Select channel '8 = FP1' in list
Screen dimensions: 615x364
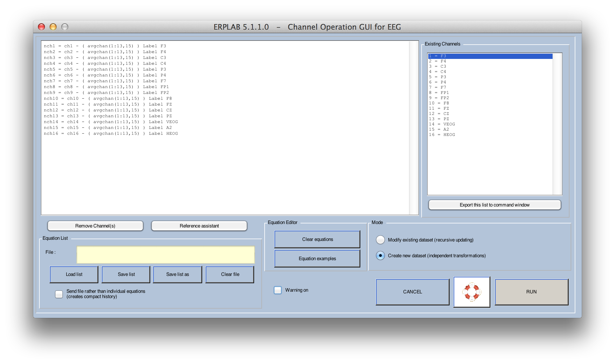(x=490, y=93)
